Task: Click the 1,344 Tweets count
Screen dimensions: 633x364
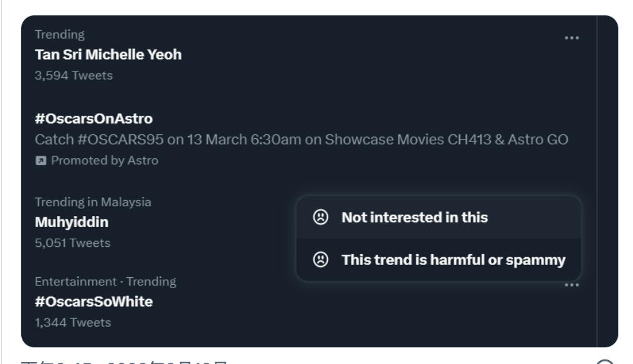Action: [x=73, y=322]
